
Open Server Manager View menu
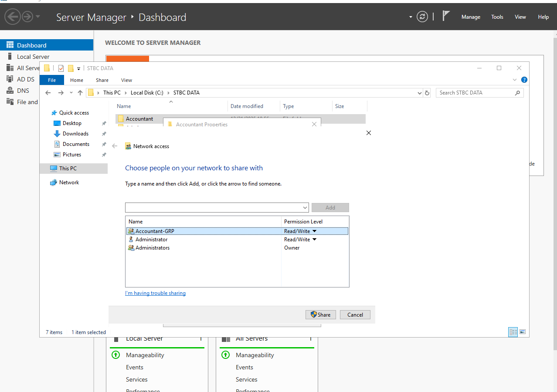520,17
